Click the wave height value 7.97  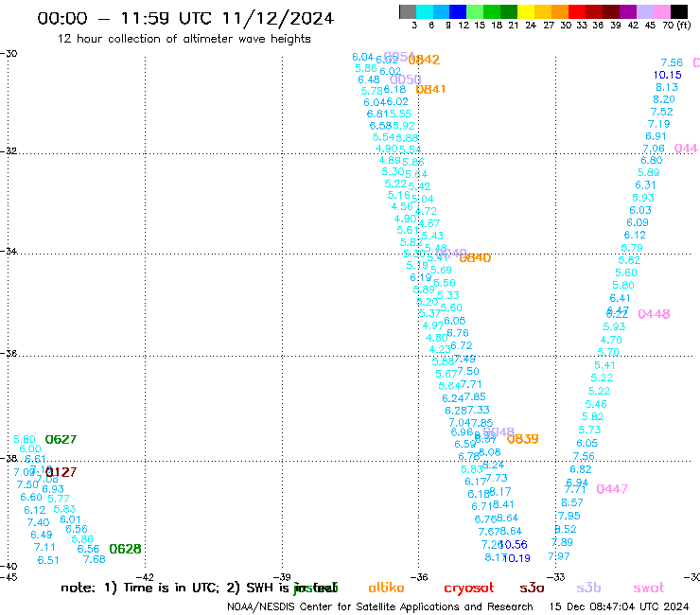(x=559, y=556)
